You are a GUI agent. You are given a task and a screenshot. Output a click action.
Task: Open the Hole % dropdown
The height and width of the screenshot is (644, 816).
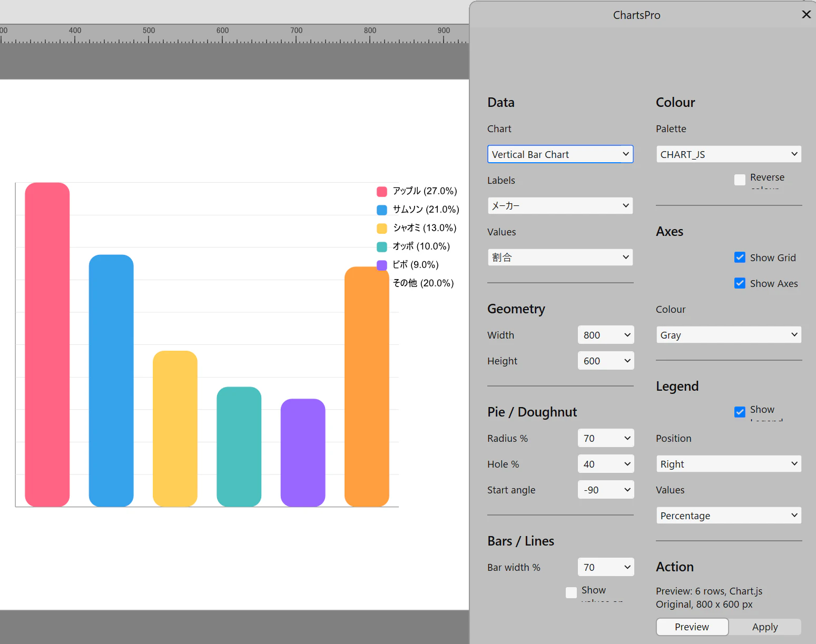pyautogui.click(x=606, y=464)
